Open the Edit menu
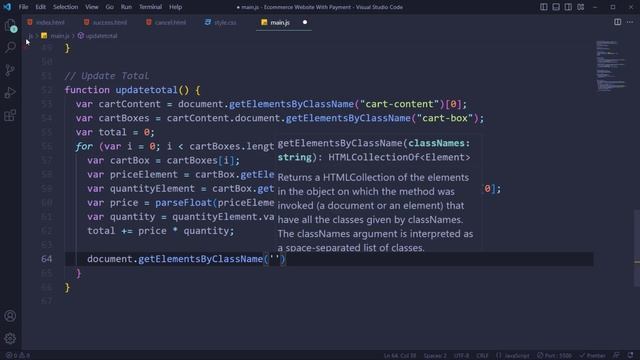This screenshot has width=640, height=360. [x=40, y=7]
